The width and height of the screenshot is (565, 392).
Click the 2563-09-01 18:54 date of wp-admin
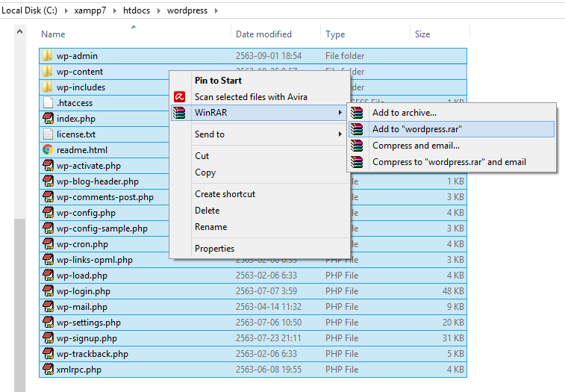coord(269,56)
